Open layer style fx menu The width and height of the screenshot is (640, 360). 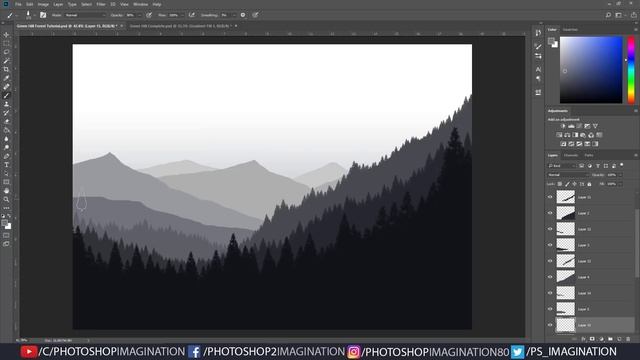[x=583, y=339]
